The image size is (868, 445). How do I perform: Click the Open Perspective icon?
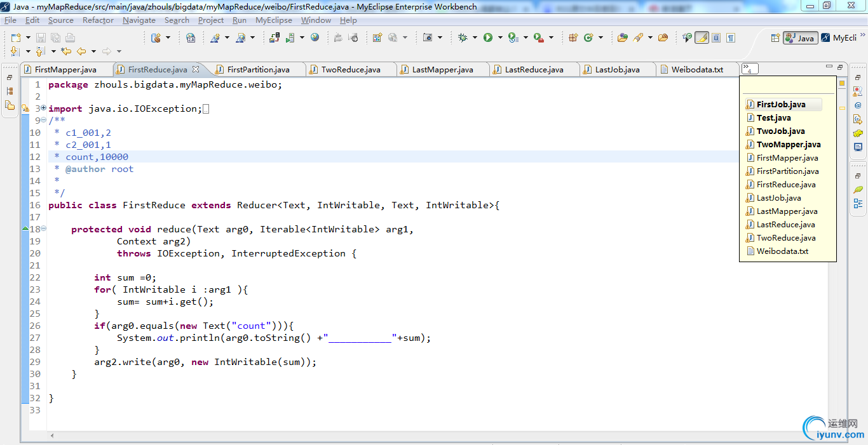775,37
